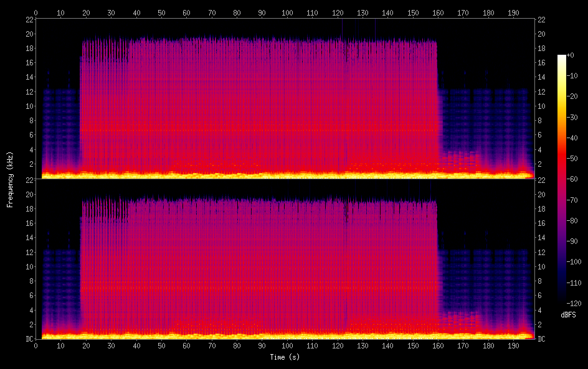Viewport: 588px width, 369px height.
Task: Select the 50 tick on the top time axis
Action: pyautogui.click(x=161, y=12)
